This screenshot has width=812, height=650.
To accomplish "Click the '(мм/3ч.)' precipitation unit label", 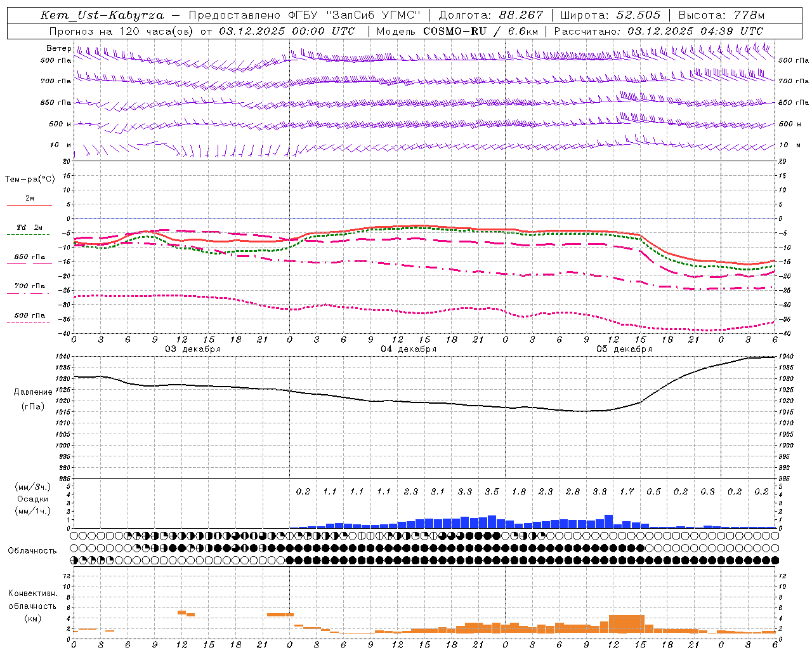I will click(x=33, y=487).
